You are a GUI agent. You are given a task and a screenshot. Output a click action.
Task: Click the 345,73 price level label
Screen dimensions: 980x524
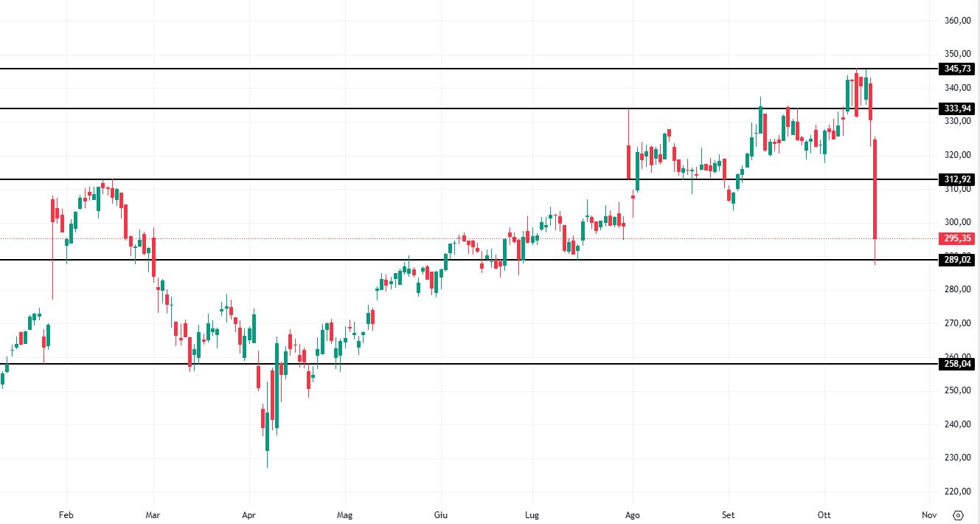coord(958,69)
